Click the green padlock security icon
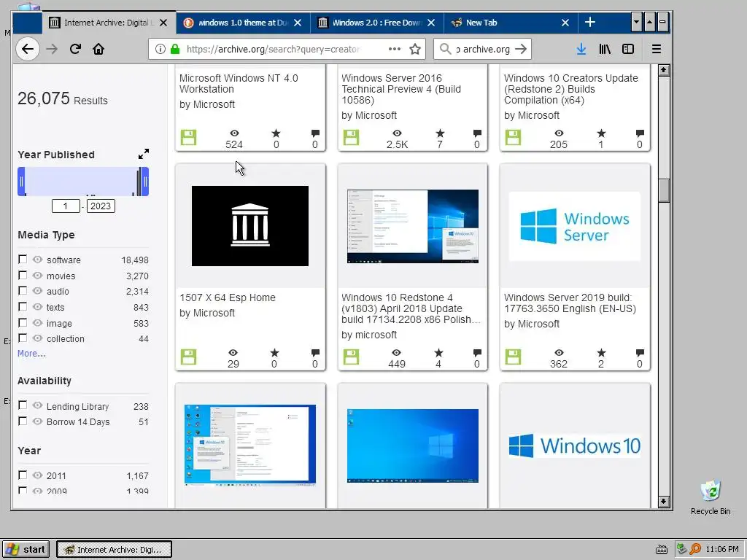The height and width of the screenshot is (560, 747). [x=175, y=49]
